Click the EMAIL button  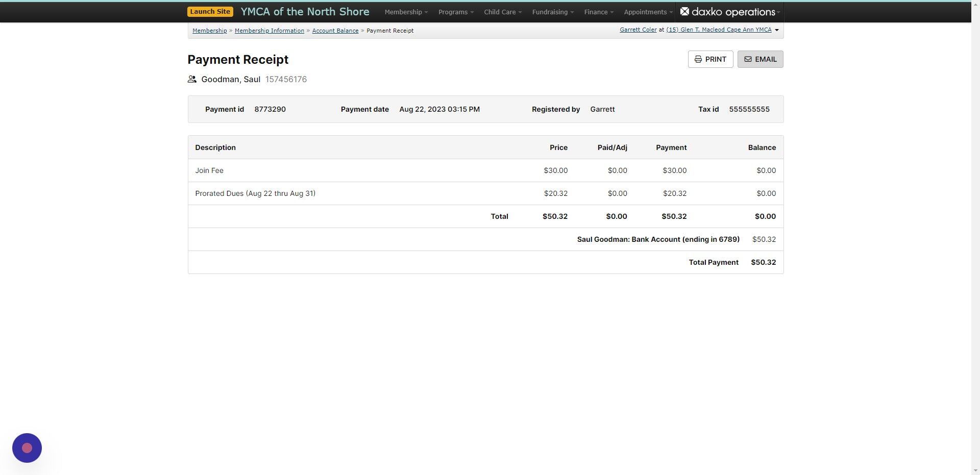tap(760, 59)
